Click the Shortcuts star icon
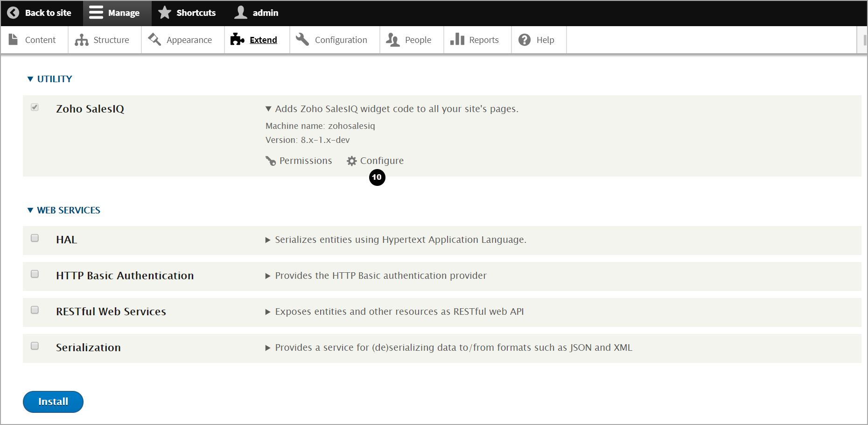This screenshot has height=425, width=868. (165, 13)
